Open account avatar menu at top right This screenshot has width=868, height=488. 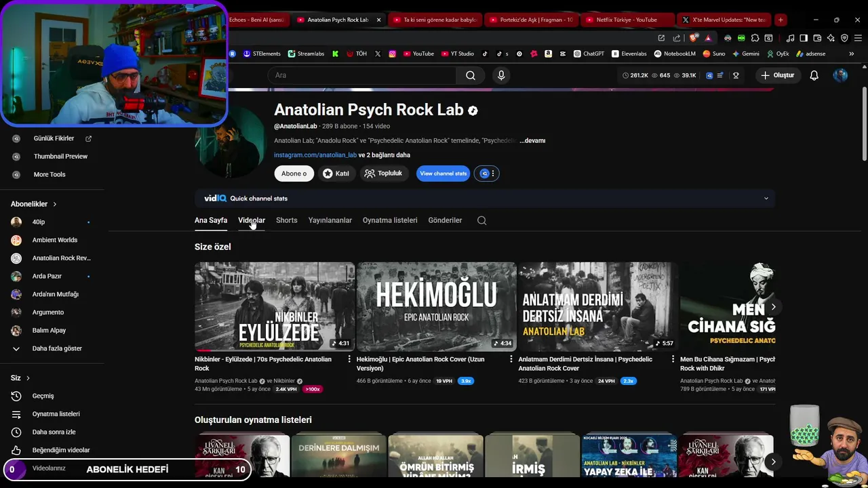[x=840, y=75]
